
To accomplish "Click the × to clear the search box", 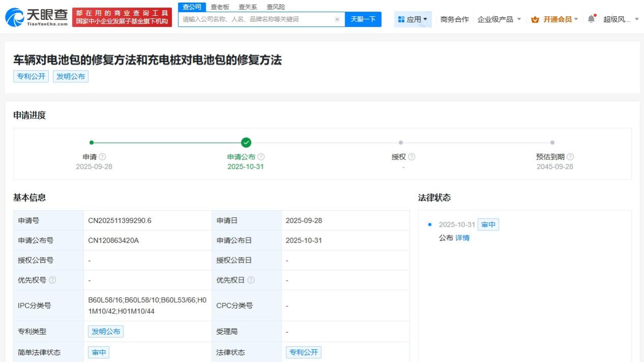I will point(338,19).
